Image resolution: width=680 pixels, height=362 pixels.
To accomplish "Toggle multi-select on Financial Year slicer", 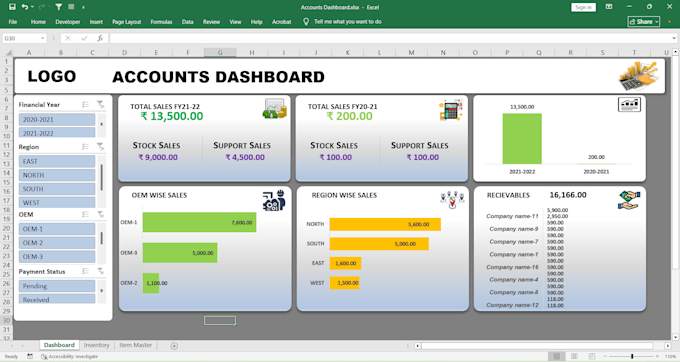I will coord(85,104).
